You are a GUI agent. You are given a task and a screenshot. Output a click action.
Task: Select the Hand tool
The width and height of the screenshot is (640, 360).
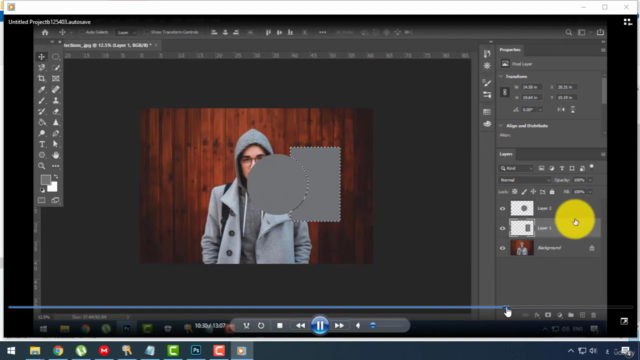point(56,155)
